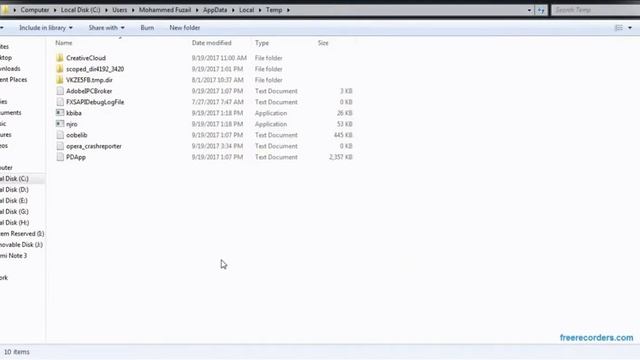The height and width of the screenshot is (360, 640).
Task: Go to Users in the breadcrumb
Action: point(120,10)
